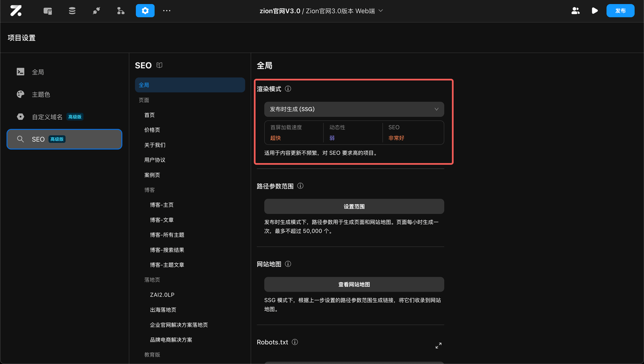Select 主题色 in the left sidebar

pyautogui.click(x=39, y=94)
